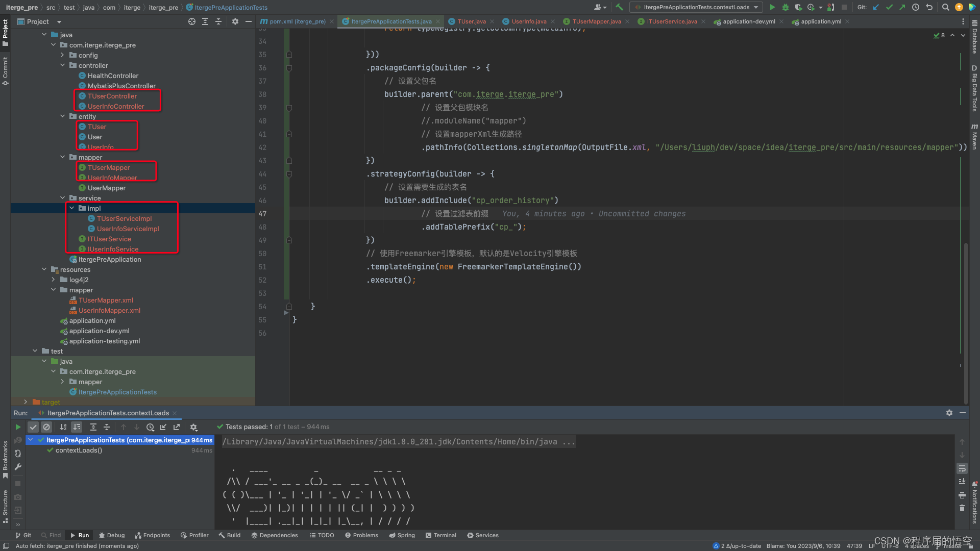The height and width of the screenshot is (551, 980).
Task: Toggle sort by duration button
Action: coord(77,427)
